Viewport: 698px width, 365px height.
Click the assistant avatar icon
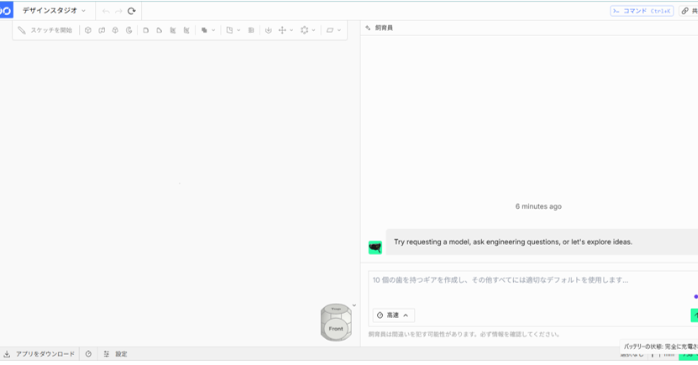pos(375,247)
